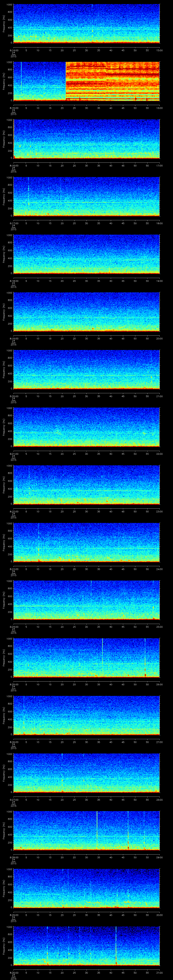Click the spectrogram panel starting at 8:27:00
173x980 pixels.
click(x=86, y=773)
